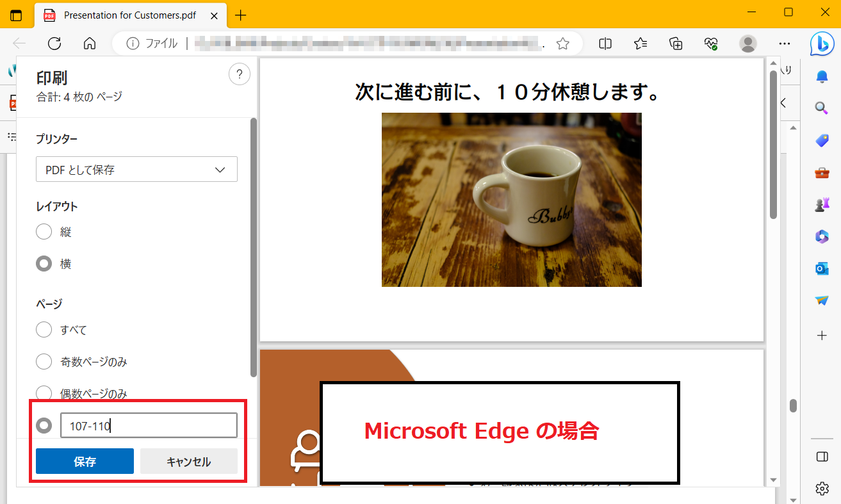Click the print preview scrollbar
This screenshot has width=841, height=504.
point(773,144)
